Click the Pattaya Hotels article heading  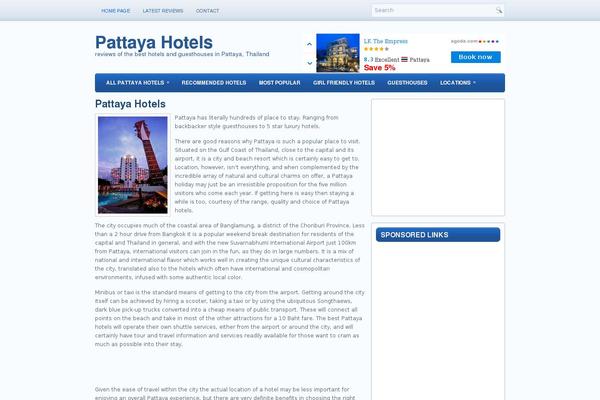tap(130, 104)
